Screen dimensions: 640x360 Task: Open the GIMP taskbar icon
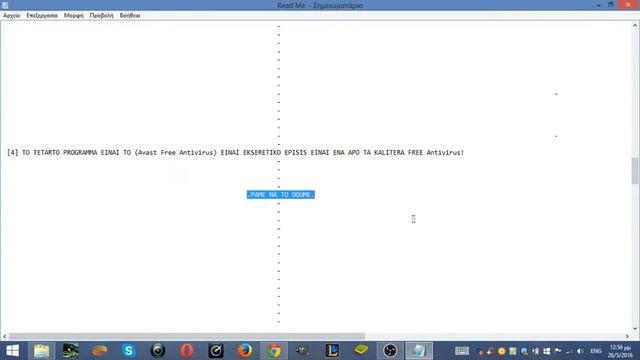pyautogui.click(x=303, y=351)
